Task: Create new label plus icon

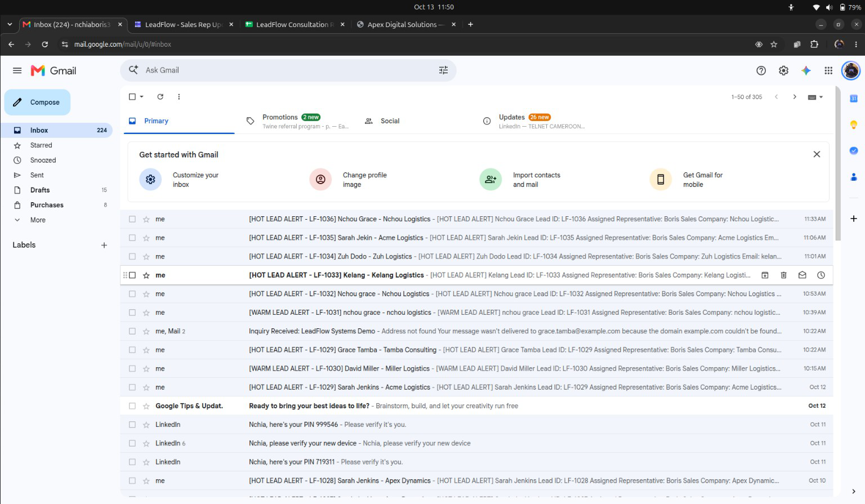Action: tap(104, 245)
